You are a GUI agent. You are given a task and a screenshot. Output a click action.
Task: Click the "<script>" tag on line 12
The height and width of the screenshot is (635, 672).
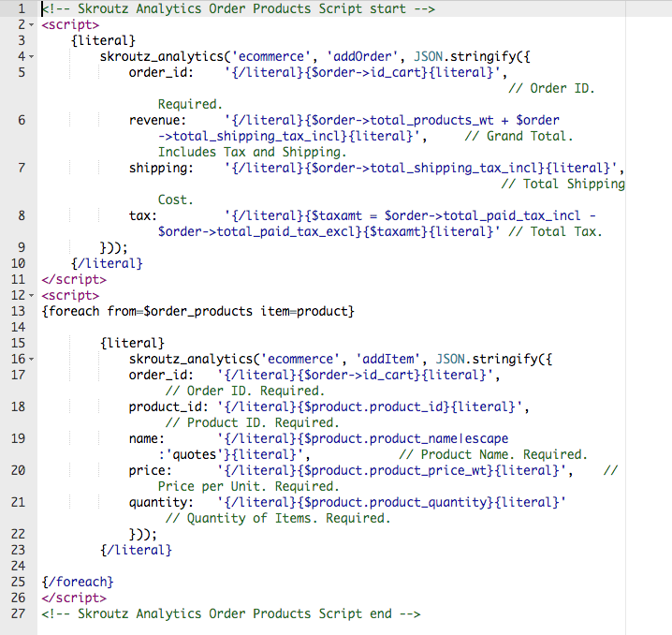point(70,295)
